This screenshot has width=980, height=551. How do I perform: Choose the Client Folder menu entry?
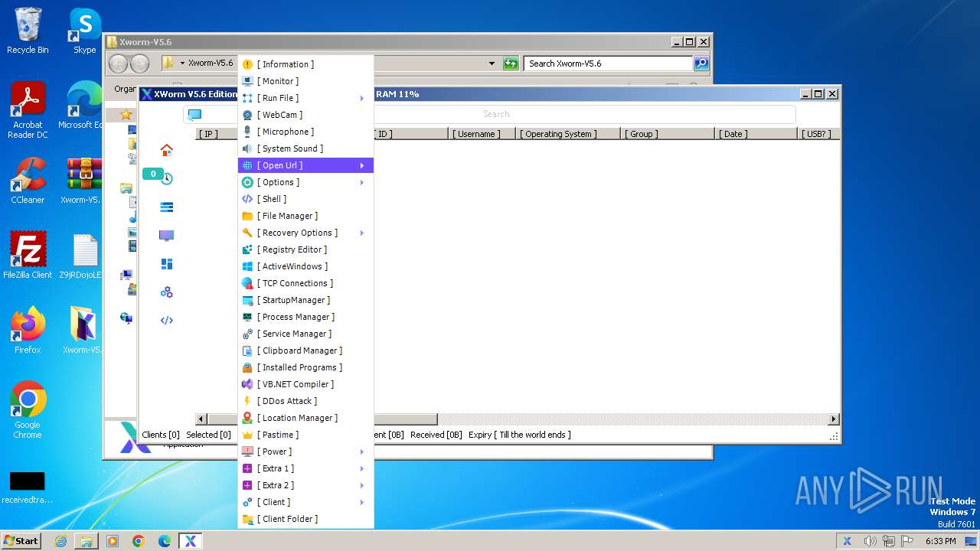point(305,519)
